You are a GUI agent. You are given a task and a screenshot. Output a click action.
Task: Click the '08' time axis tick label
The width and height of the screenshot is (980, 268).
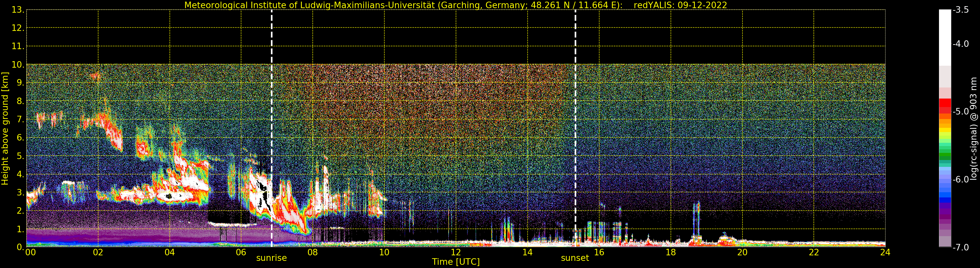[x=313, y=252]
